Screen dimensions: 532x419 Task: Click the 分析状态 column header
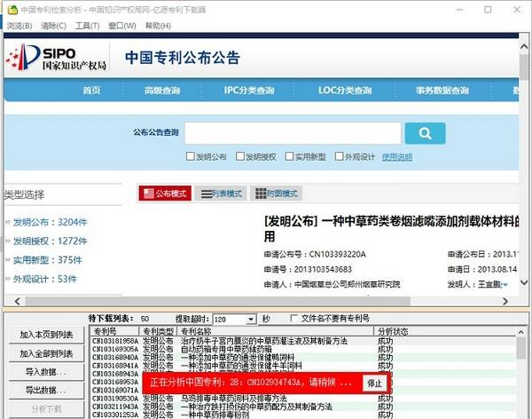point(445,331)
